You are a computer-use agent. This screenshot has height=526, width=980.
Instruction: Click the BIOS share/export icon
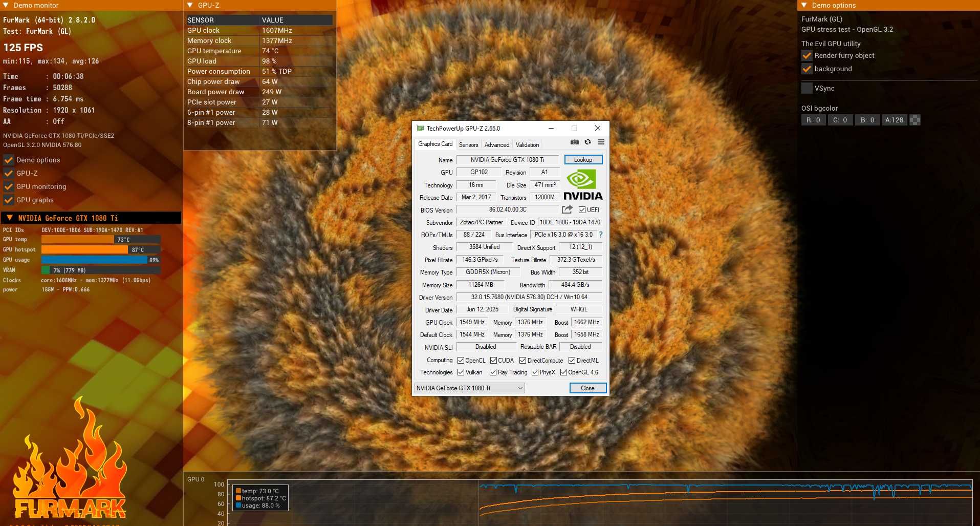tap(567, 209)
